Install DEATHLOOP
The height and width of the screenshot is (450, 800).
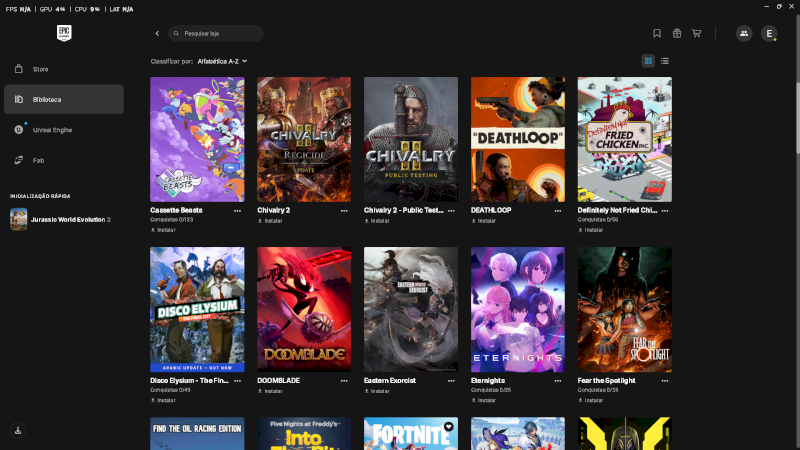click(484, 221)
